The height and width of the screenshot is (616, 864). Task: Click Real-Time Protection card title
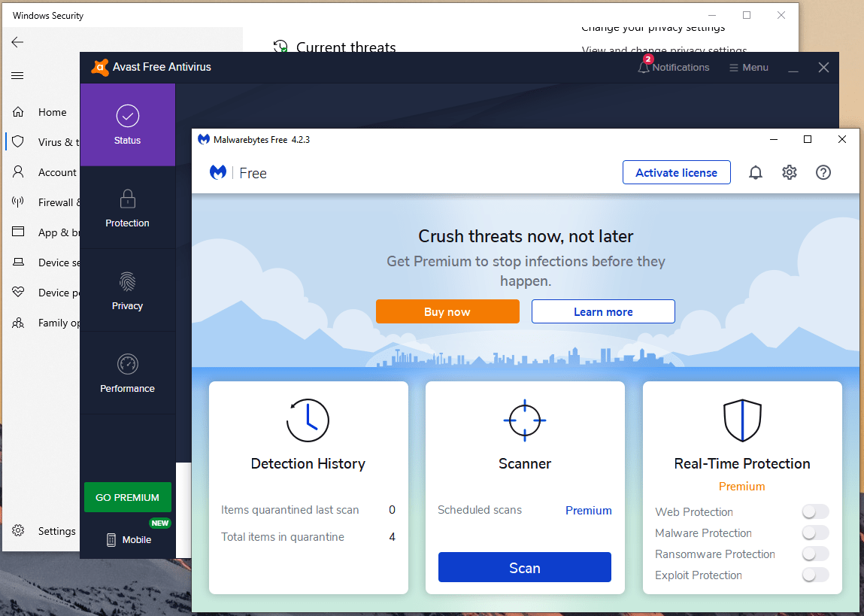coord(742,463)
